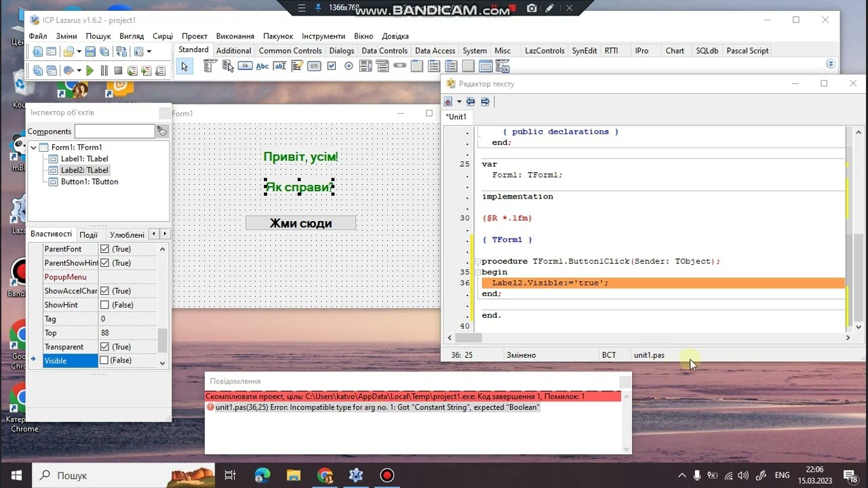Screen dimensions: 868x488
Task: Open the Проект menu
Action: coord(195,36)
